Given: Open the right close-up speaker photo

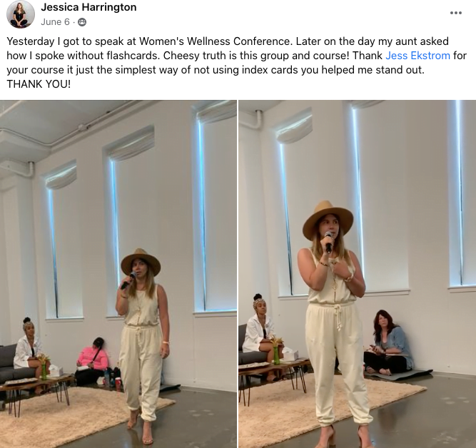Looking at the screenshot, I should click(358, 274).
